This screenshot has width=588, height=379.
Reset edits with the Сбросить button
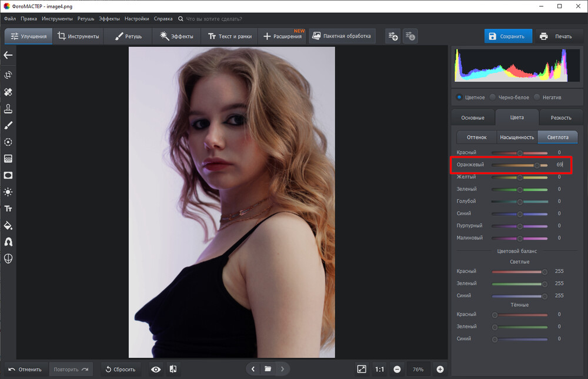tap(120, 369)
